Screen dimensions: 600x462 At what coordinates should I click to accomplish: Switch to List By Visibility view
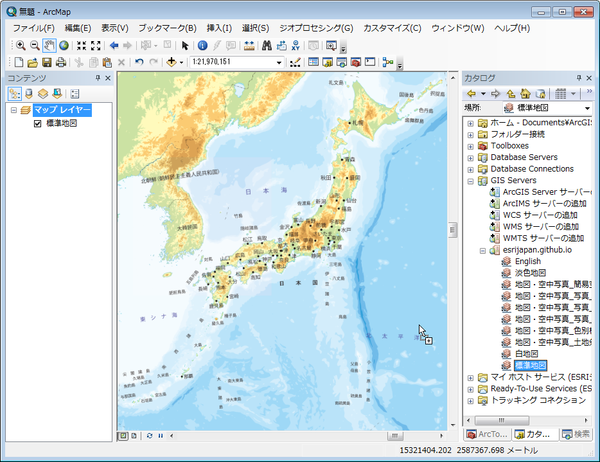[43, 94]
